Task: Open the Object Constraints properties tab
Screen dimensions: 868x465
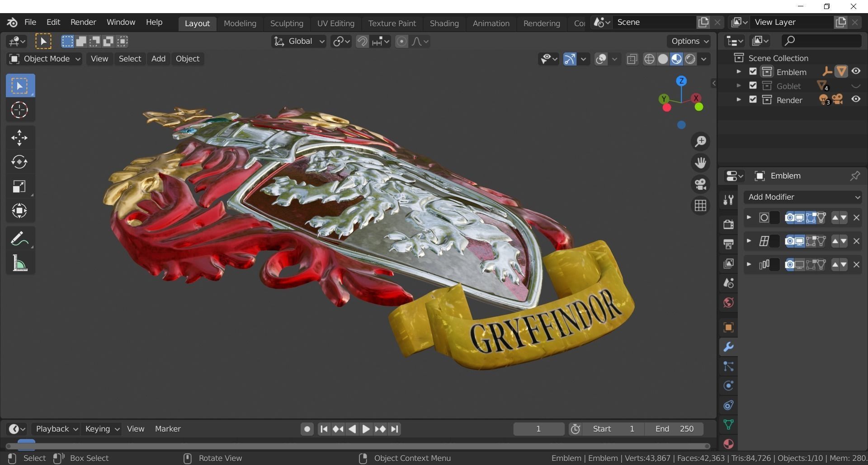Action: click(x=728, y=405)
